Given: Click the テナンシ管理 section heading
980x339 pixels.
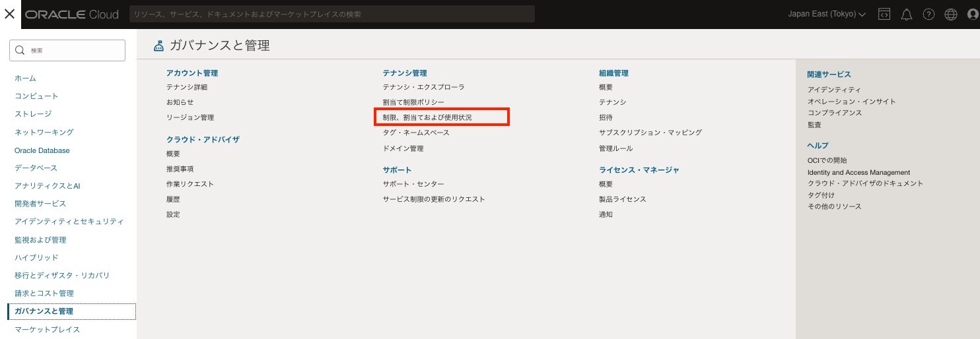Looking at the screenshot, I should point(405,73).
